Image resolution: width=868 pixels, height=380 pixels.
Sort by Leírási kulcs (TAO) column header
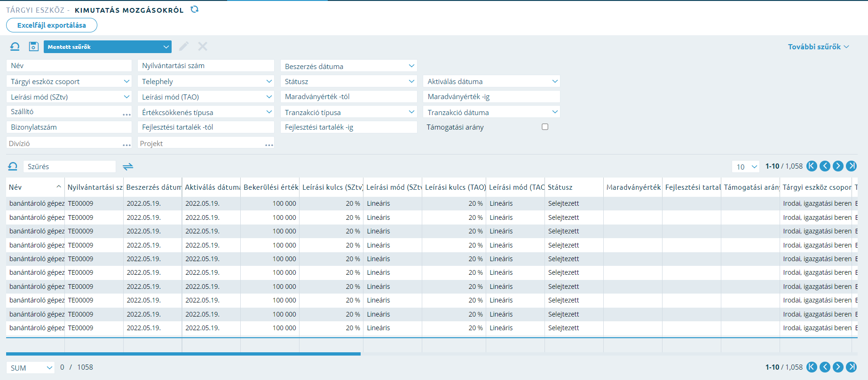(454, 187)
